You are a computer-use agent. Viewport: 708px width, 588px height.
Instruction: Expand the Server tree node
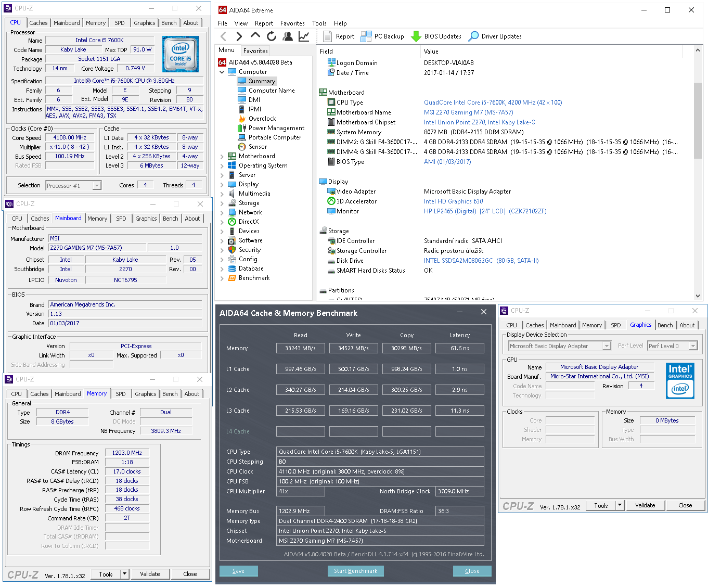222,175
